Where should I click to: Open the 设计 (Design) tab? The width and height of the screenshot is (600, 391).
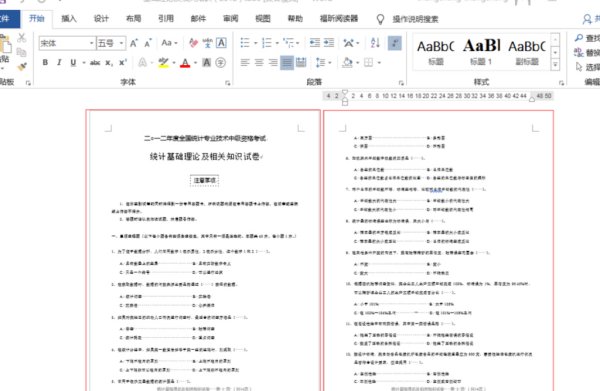101,18
